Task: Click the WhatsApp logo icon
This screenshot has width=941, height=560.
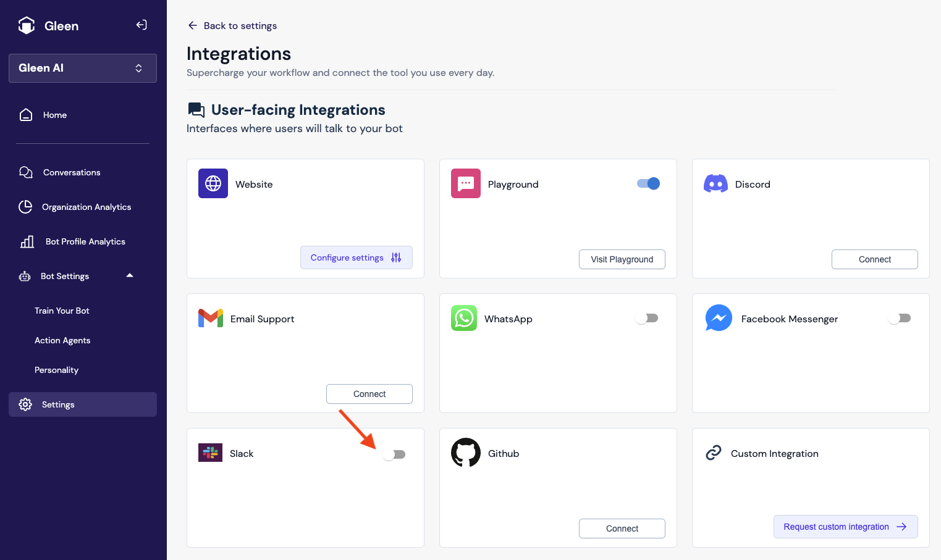Action: (x=464, y=318)
